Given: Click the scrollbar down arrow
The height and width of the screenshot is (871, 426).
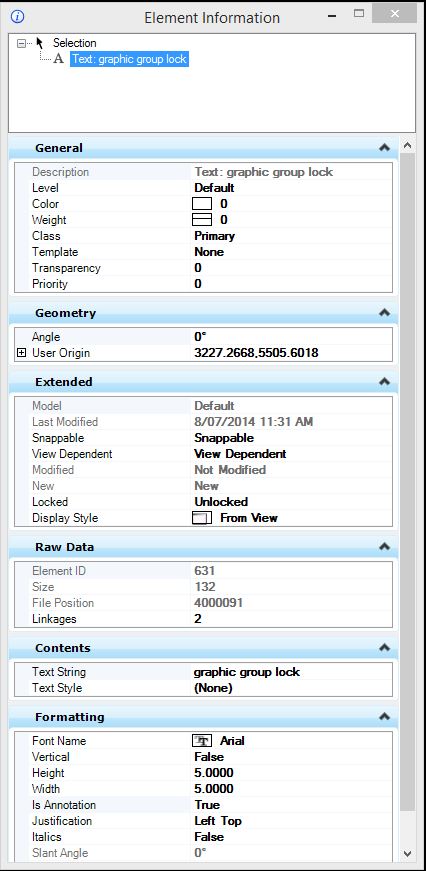Looking at the screenshot, I should [x=407, y=853].
